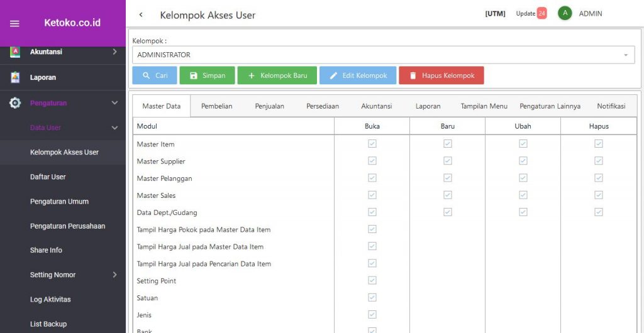Expand the Setting Nomor chevron

tap(114, 275)
